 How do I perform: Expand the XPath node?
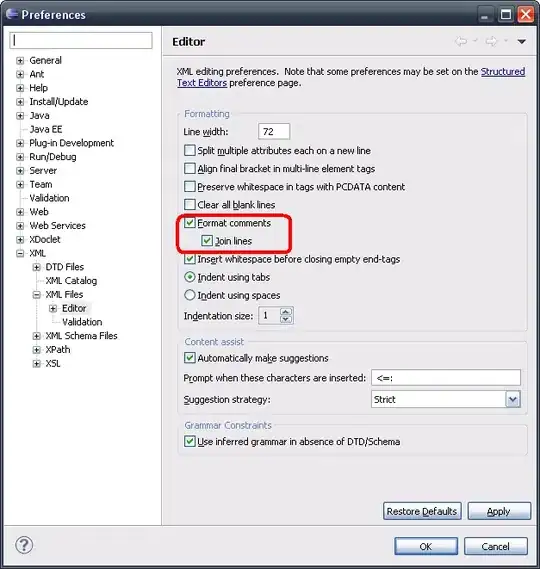pos(36,350)
